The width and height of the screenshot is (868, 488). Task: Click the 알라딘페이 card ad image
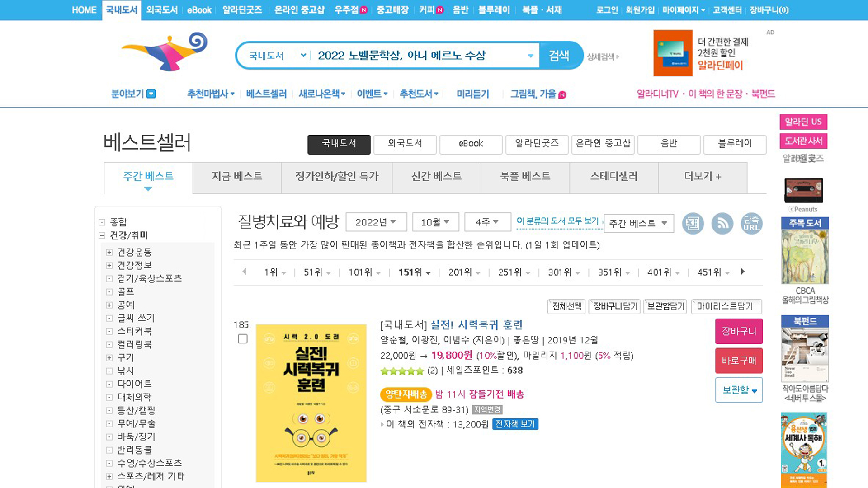point(673,53)
